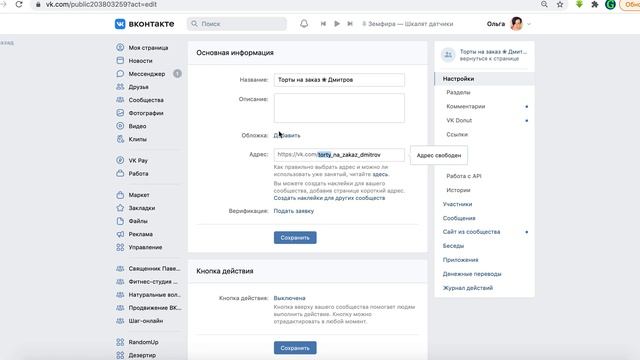Click the Название input field
This screenshot has width=640, height=360.
(339, 80)
